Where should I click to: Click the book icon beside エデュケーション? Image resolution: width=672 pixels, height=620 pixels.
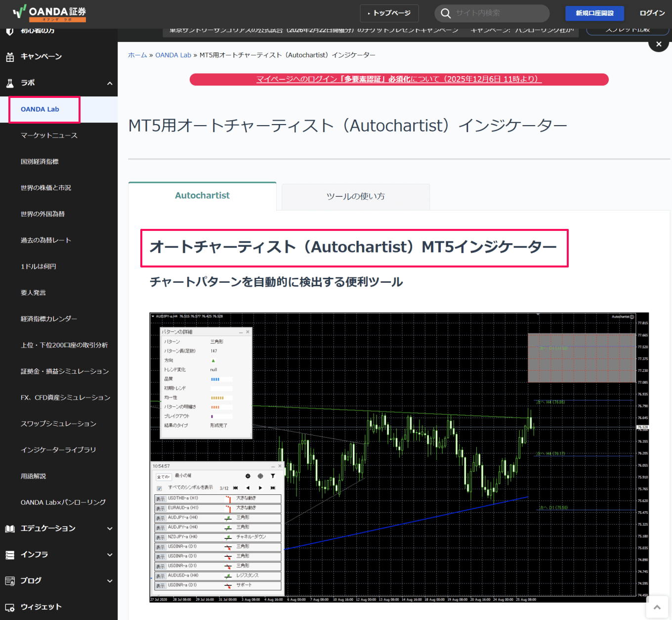(10, 528)
